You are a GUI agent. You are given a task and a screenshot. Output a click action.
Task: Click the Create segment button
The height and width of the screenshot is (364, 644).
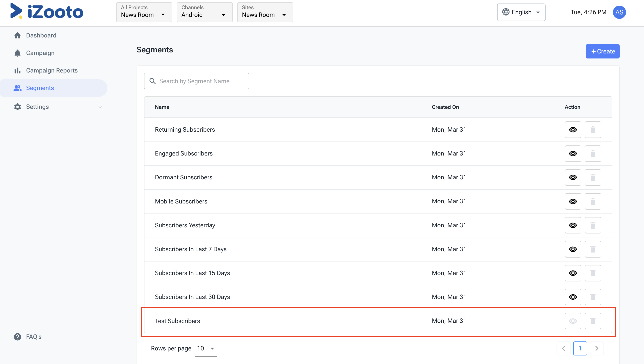[x=602, y=51]
